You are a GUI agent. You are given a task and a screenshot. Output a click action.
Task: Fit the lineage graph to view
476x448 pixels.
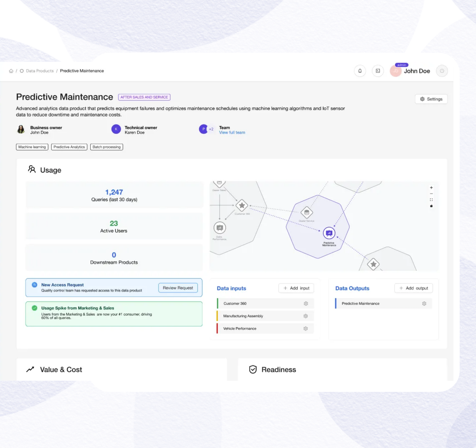tap(431, 200)
